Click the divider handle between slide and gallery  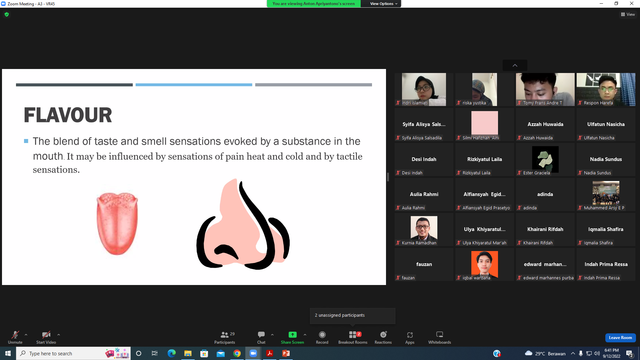click(388, 177)
